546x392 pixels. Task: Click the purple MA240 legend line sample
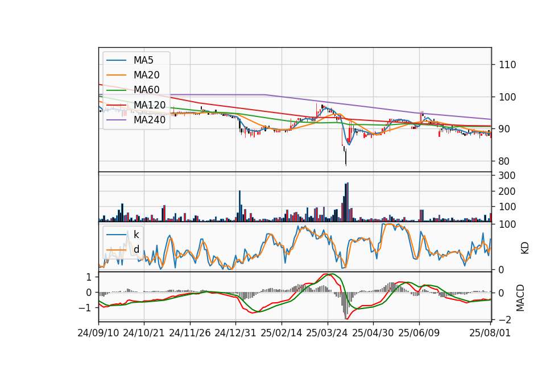click(x=116, y=120)
